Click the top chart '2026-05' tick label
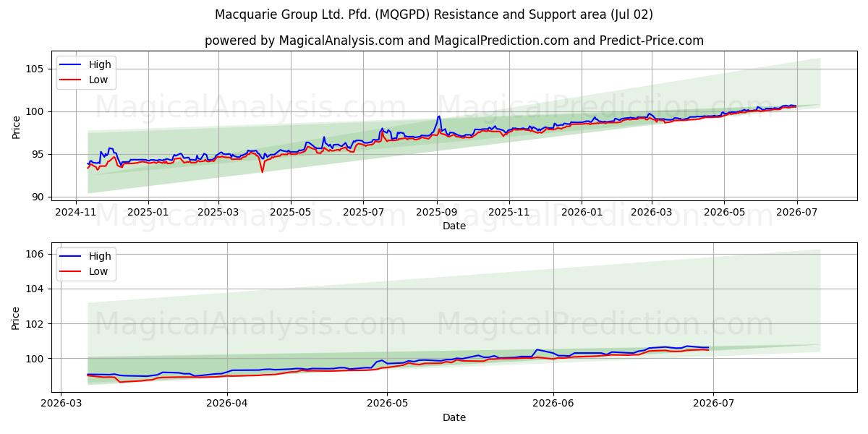The image size is (868, 434). (x=724, y=211)
